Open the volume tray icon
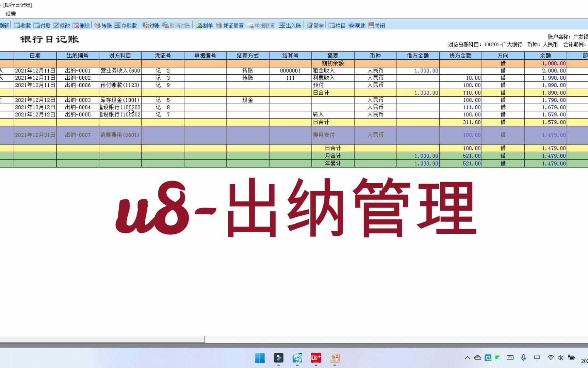The height and width of the screenshot is (368, 588). tap(560, 358)
